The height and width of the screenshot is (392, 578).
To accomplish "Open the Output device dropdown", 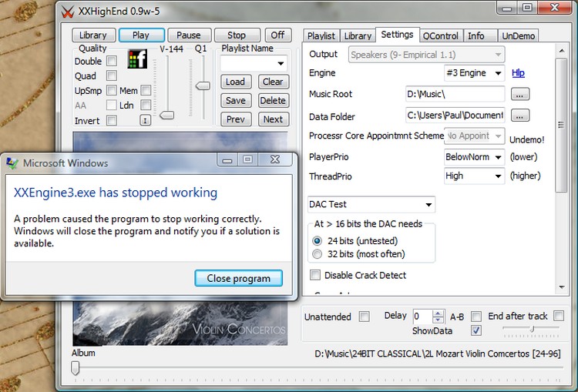I will [x=498, y=55].
